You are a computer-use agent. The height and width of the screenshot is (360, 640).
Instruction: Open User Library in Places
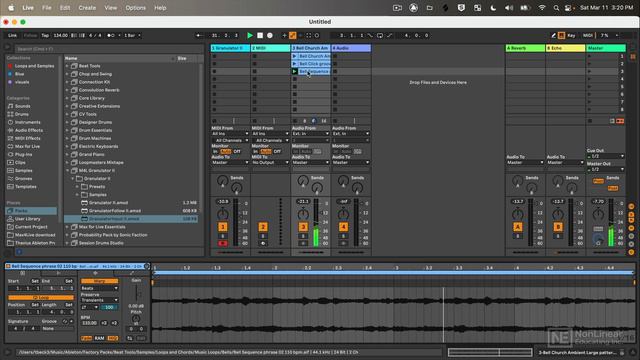tap(27, 219)
